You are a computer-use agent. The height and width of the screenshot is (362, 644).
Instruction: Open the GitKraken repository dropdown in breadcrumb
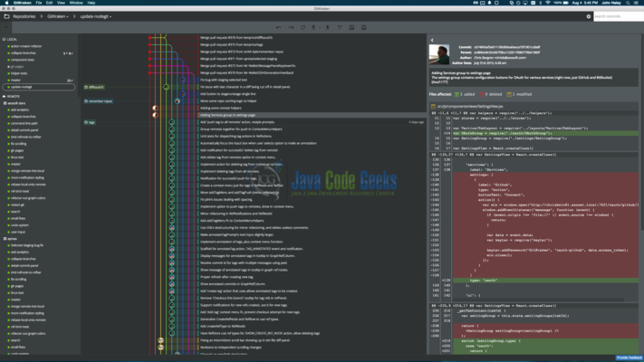57,16
